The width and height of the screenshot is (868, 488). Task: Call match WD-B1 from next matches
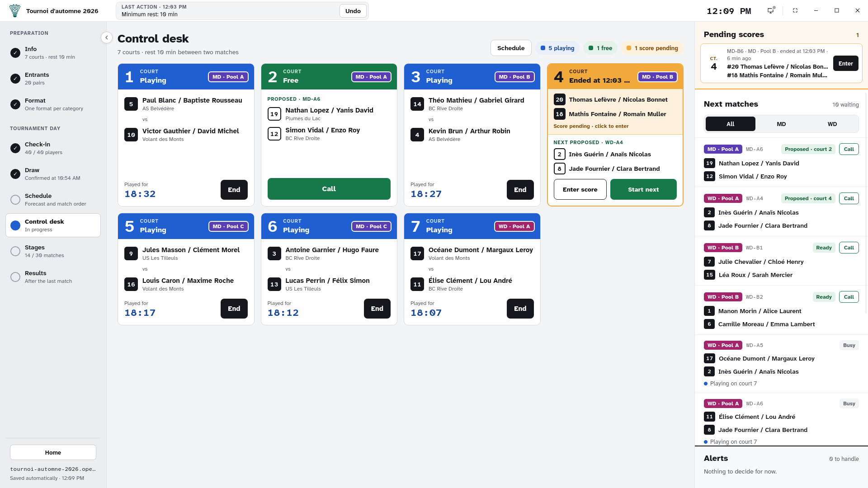click(849, 248)
